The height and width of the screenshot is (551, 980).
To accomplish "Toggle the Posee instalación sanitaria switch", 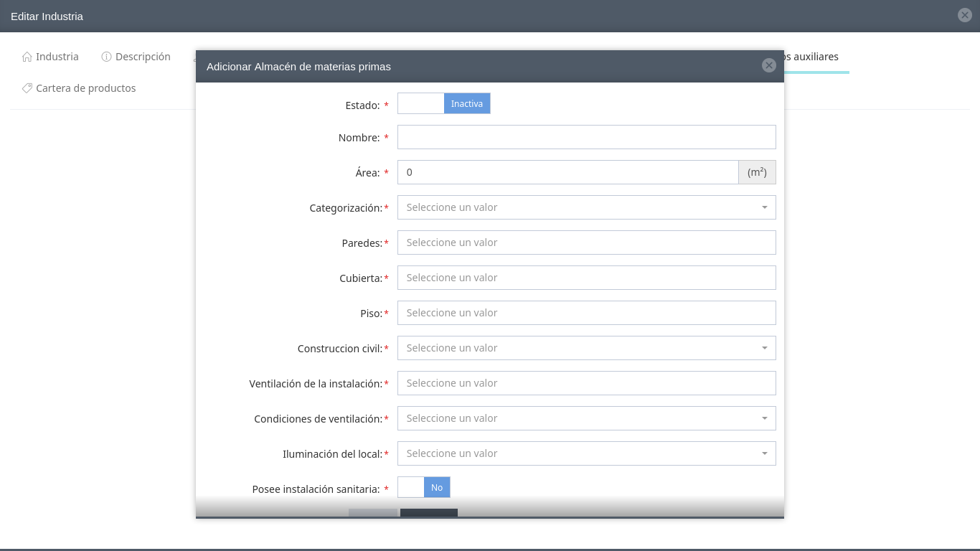I will (423, 488).
